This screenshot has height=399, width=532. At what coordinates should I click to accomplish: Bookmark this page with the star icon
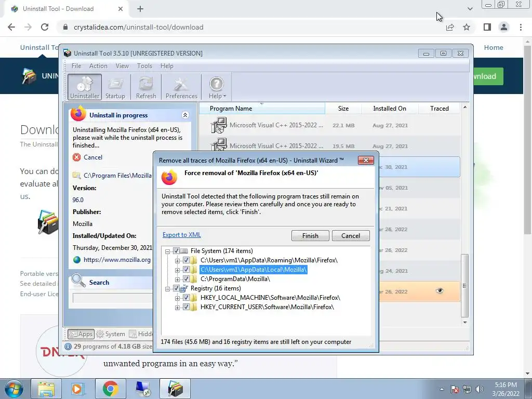click(467, 27)
